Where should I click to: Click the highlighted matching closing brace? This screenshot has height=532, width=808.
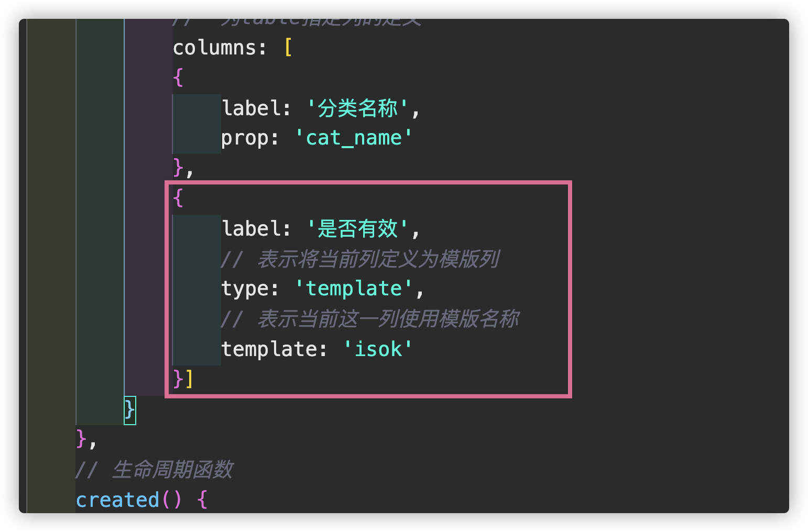pyautogui.click(x=129, y=410)
